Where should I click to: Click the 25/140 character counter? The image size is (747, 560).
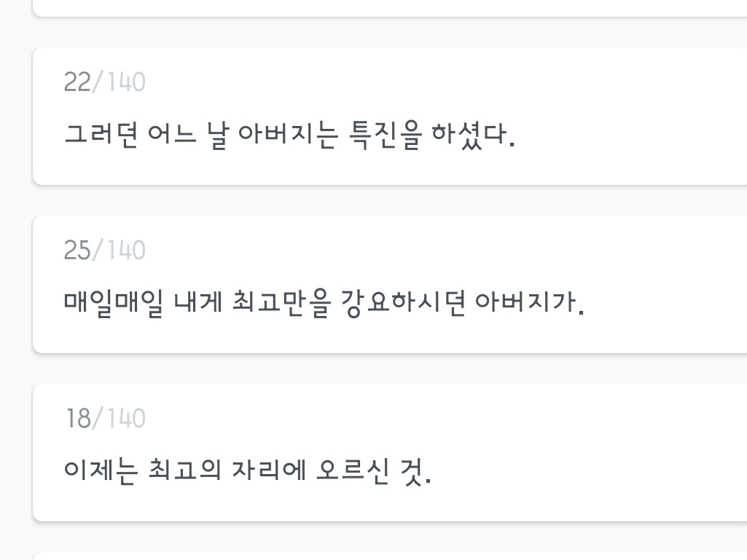tap(104, 251)
